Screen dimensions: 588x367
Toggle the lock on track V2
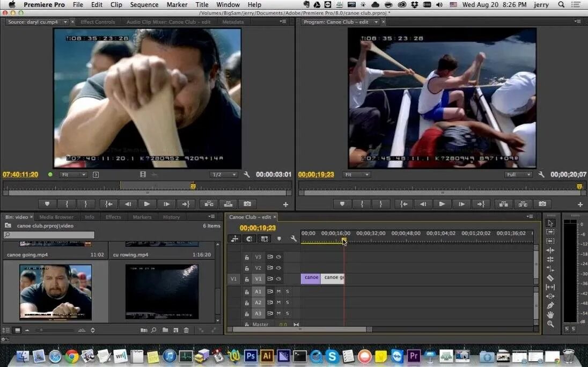[x=247, y=268]
